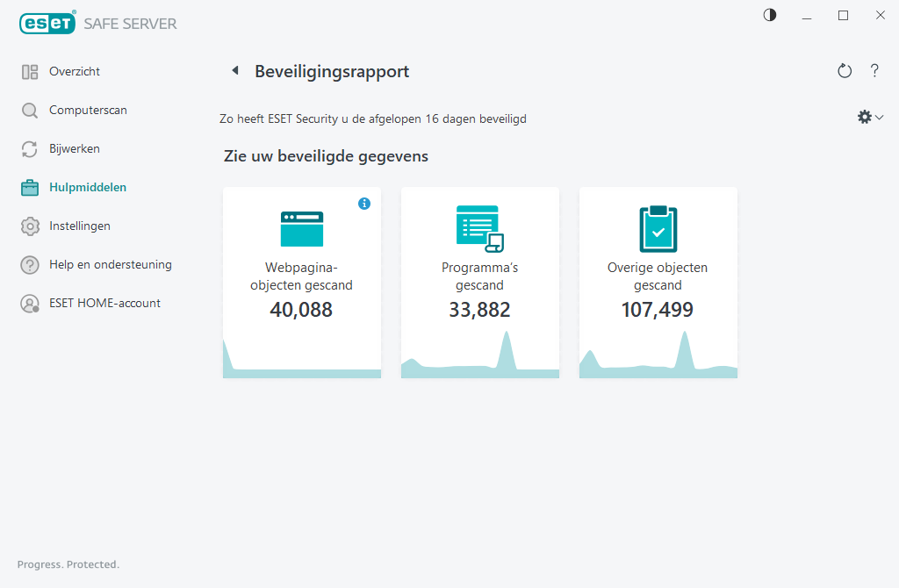Click the Progress. Protected. footer text

pos(68,564)
